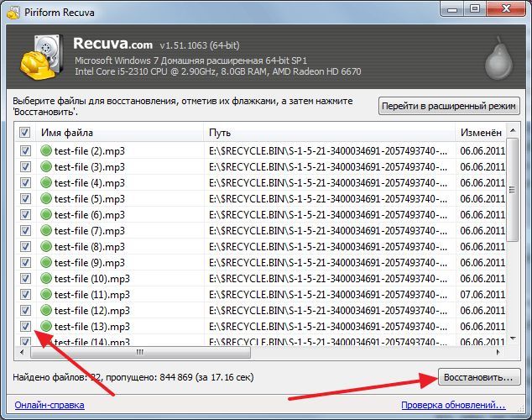Sort by the 'Имя файла' column header
Viewport: 532px width, 420px height.
(120, 132)
